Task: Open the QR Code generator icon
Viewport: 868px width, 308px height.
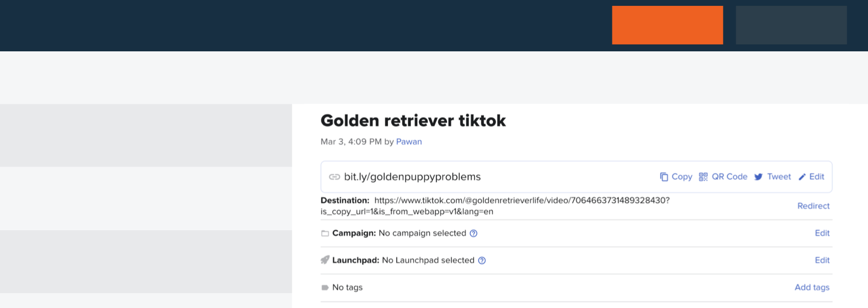Action: coord(703,177)
